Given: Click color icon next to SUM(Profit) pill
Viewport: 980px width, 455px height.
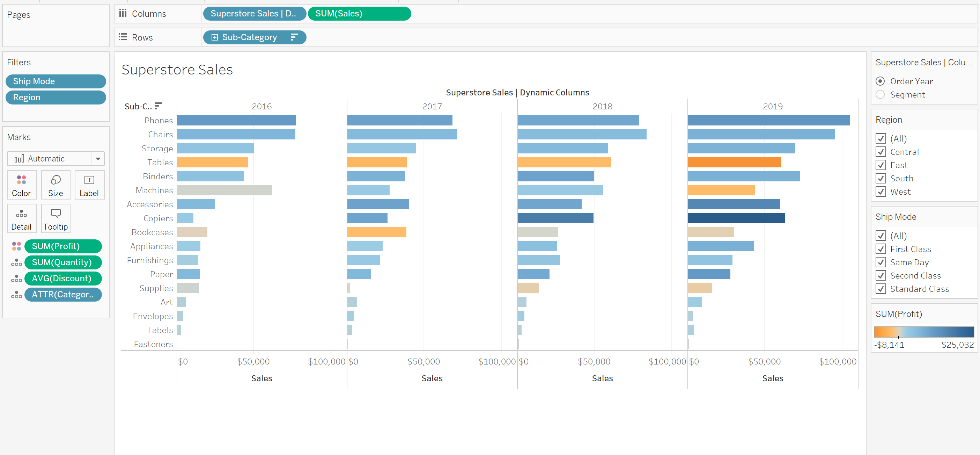Looking at the screenshot, I should coord(16,246).
